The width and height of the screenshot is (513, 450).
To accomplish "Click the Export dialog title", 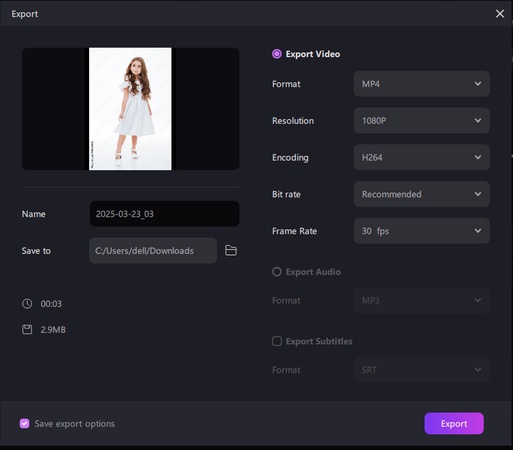I will [x=25, y=14].
